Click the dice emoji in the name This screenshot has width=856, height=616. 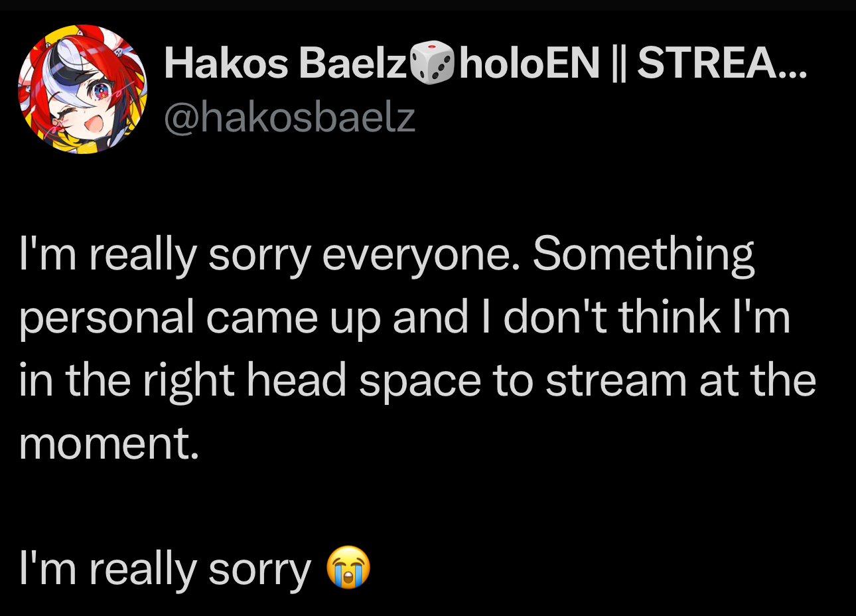432,63
